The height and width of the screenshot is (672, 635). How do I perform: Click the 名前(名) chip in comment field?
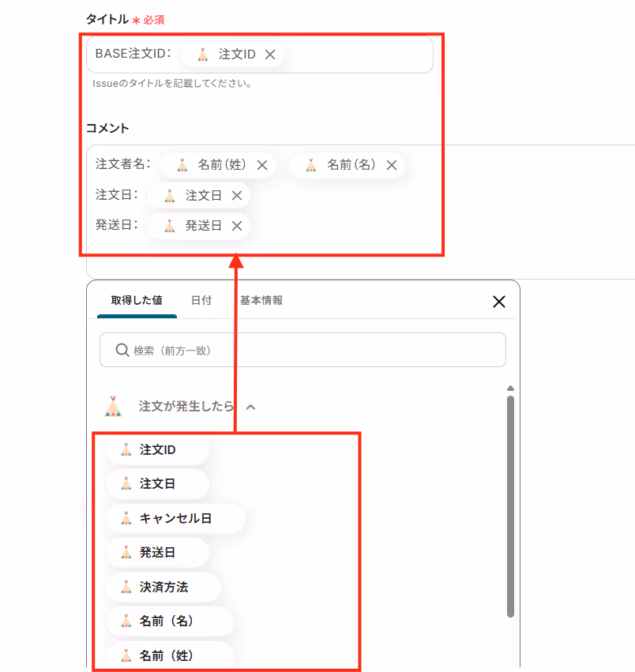coord(348,165)
